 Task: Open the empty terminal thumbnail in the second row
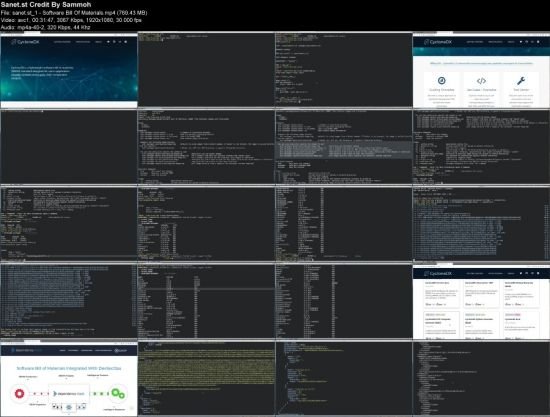coord(69,147)
